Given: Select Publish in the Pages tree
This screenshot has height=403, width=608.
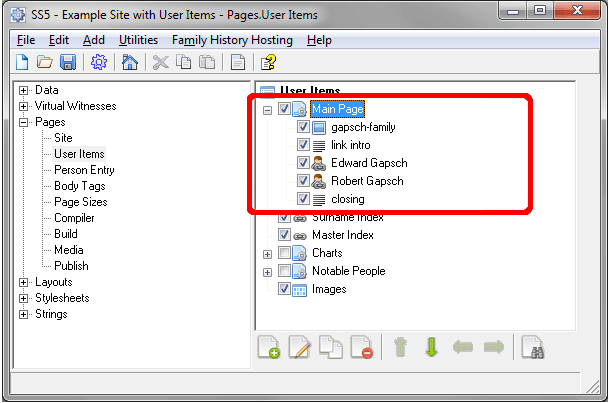Looking at the screenshot, I should tap(71, 266).
